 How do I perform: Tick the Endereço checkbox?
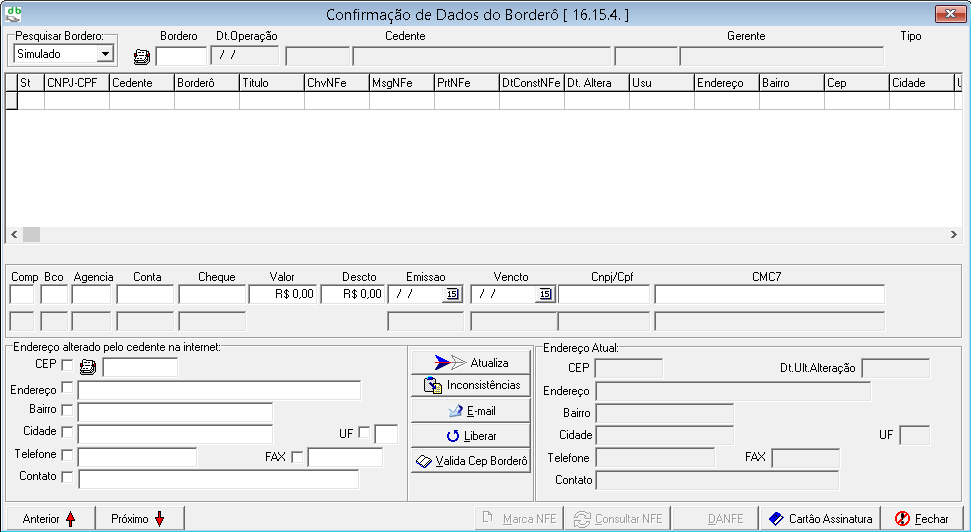point(67,388)
